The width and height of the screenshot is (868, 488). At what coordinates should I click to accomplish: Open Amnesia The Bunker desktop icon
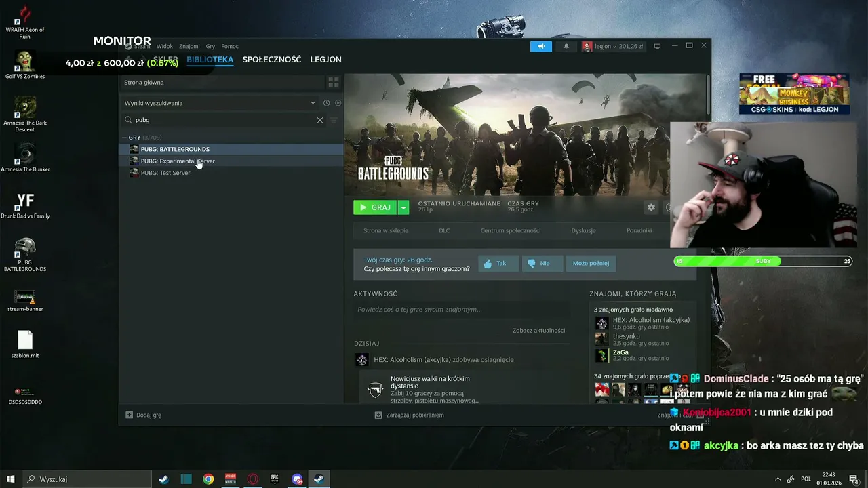click(25, 158)
